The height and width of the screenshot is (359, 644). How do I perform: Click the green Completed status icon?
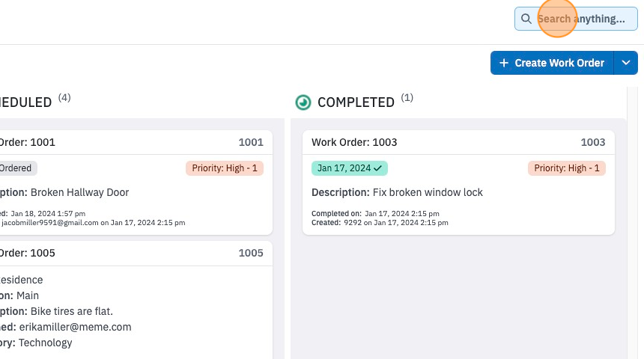pyautogui.click(x=303, y=102)
